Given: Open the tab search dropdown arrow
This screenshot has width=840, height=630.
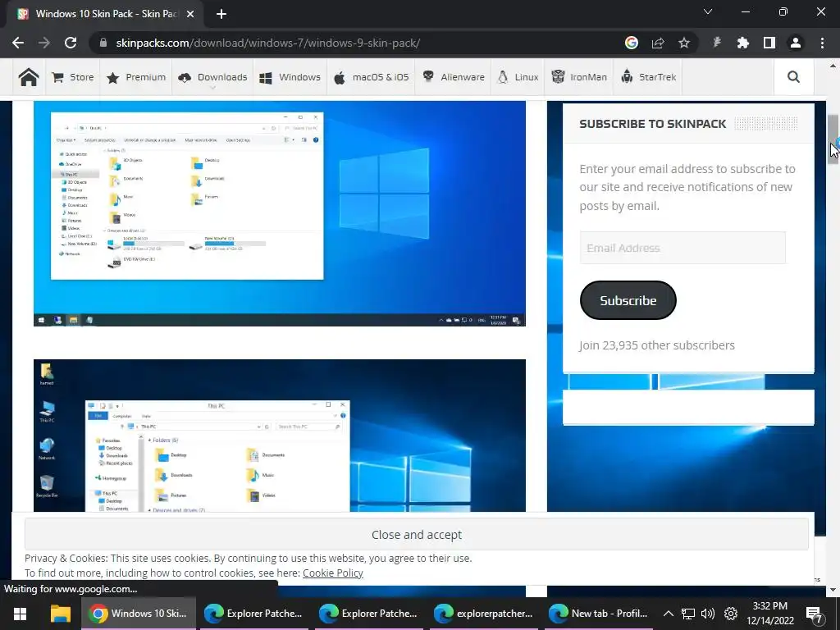Looking at the screenshot, I should [x=708, y=11].
